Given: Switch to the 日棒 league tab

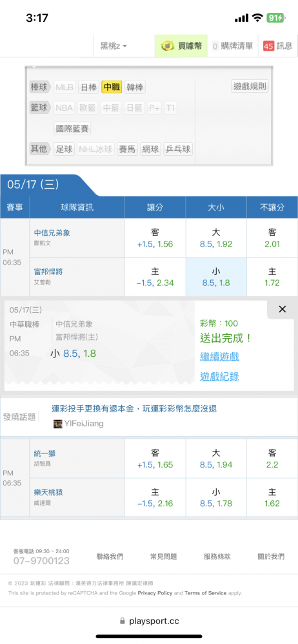Looking at the screenshot, I should (x=88, y=87).
